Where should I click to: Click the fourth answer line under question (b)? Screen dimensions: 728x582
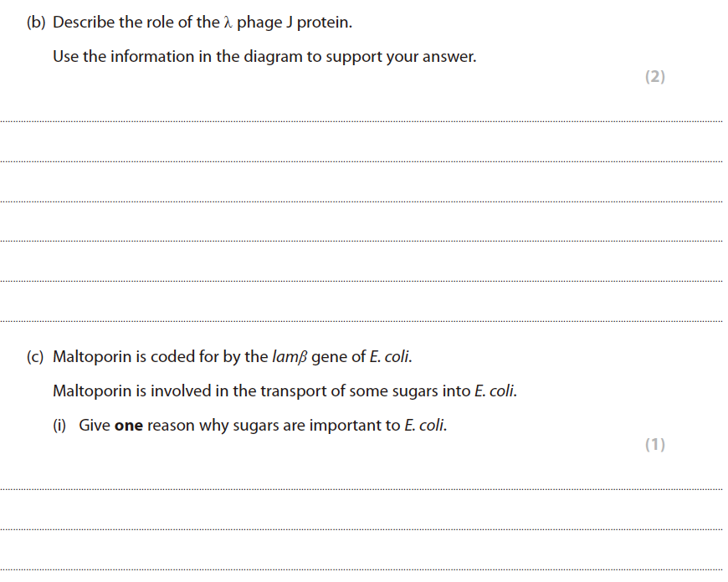[x=361, y=241]
